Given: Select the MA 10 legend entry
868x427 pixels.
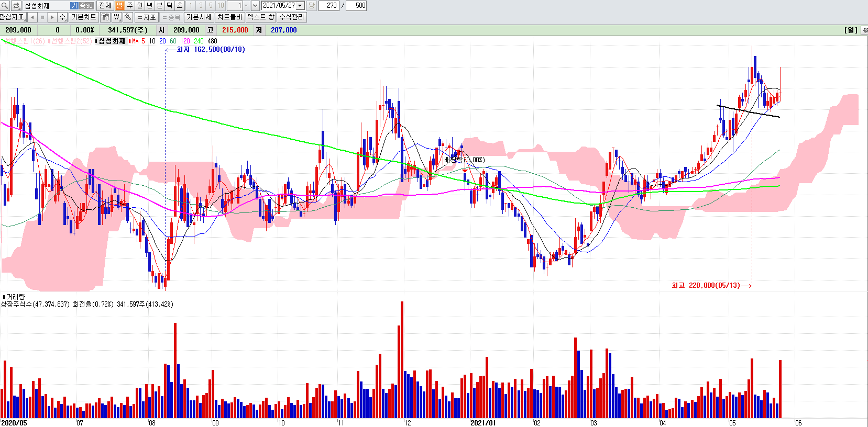Looking at the screenshot, I should (x=152, y=41).
